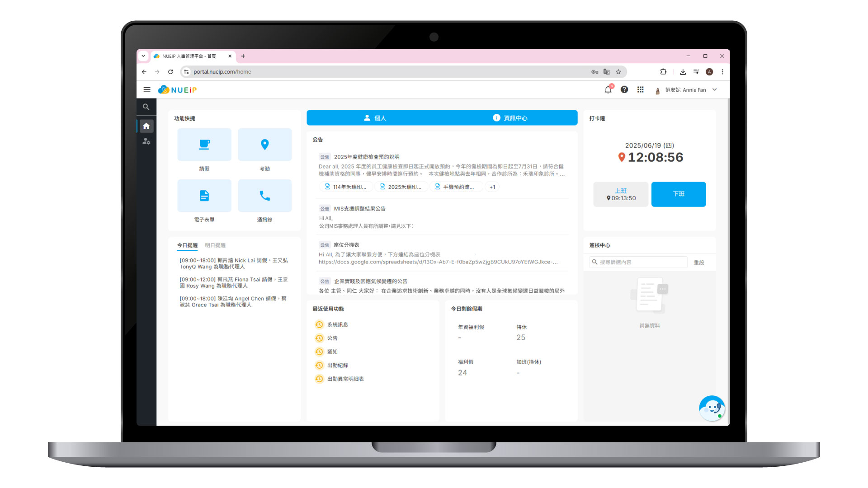Click the browser extensions puzzle icon
868x488 pixels.
(663, 72)
